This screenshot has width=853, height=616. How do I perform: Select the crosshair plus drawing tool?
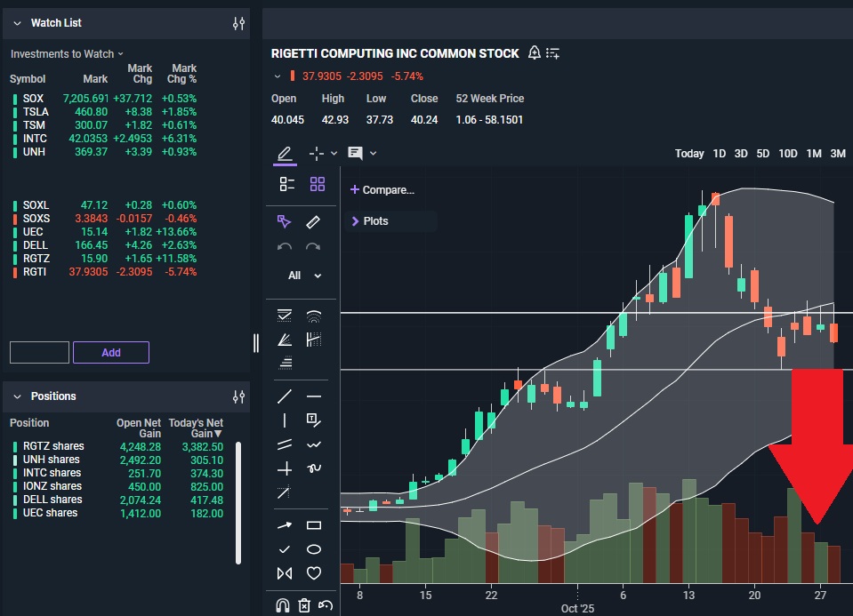pos(285,468)
